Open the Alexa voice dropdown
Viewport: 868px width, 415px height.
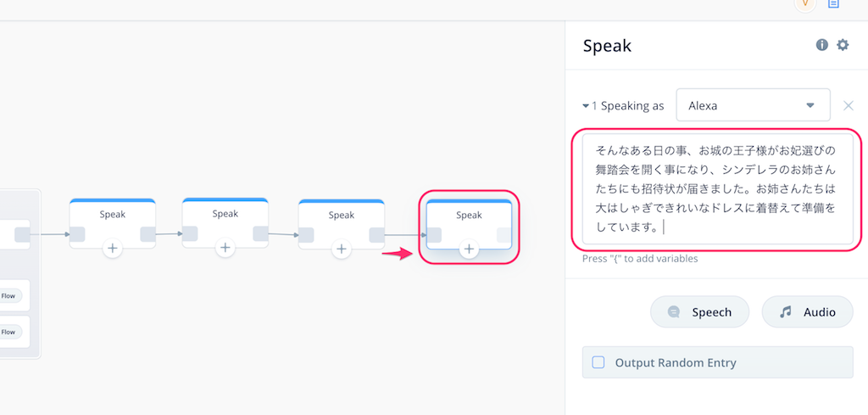point(753,104)
